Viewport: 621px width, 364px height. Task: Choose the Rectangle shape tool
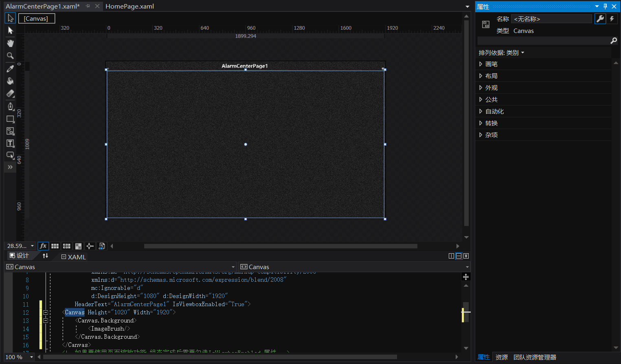coord(11,119)
